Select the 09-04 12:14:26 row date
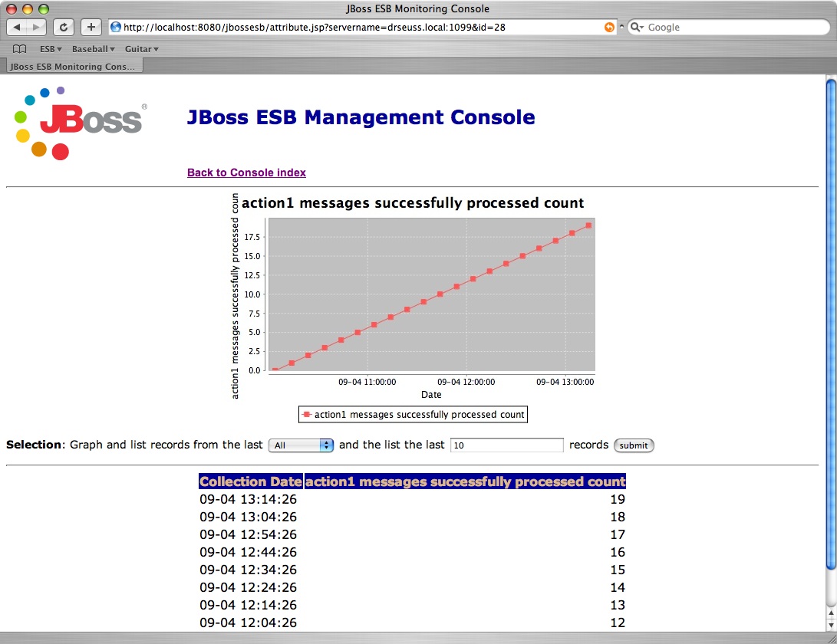Image resolution: width=837 pixels, height=644 pixels. pyautogui.click(x=249, y=605)
